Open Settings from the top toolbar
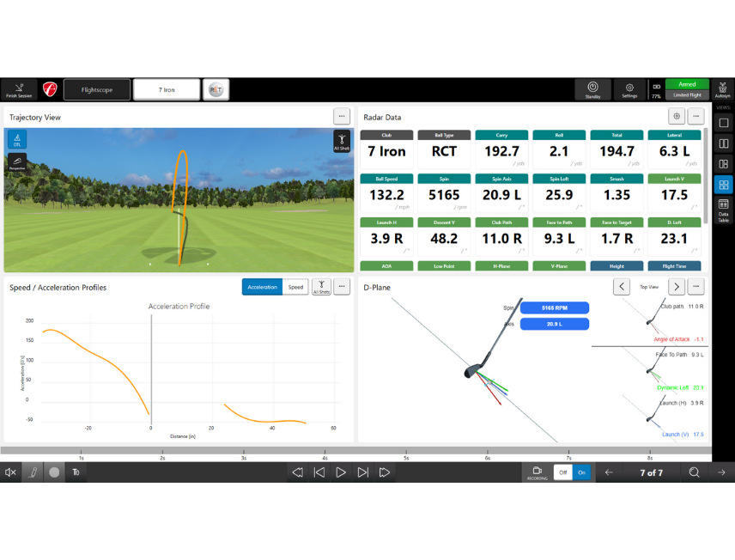 click(x=629, y=89)
